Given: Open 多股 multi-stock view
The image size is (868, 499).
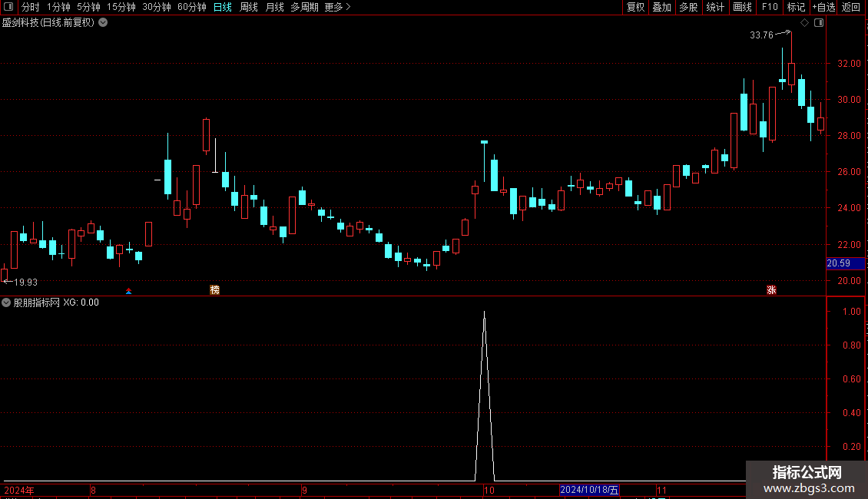Looking at the screenshot, I should 688,7.
